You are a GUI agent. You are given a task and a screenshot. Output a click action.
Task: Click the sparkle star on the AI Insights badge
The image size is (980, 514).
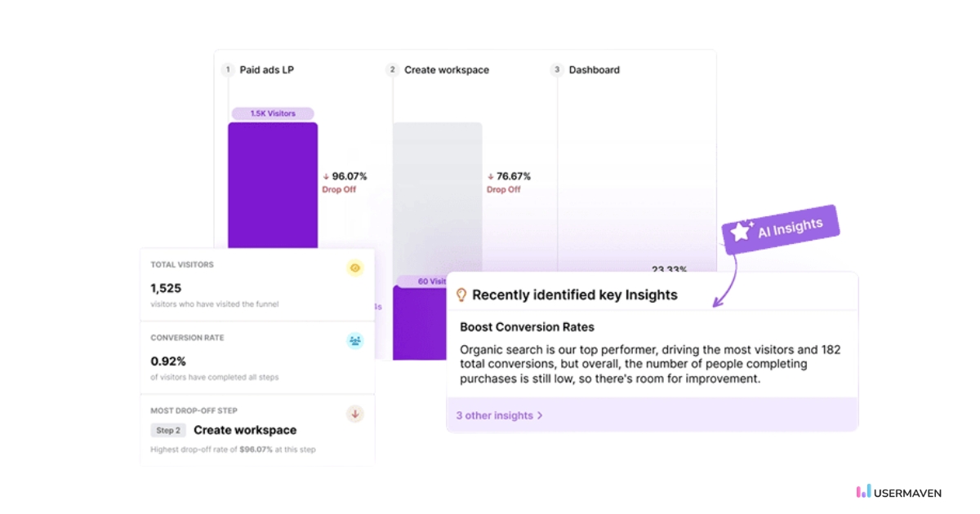740,232
